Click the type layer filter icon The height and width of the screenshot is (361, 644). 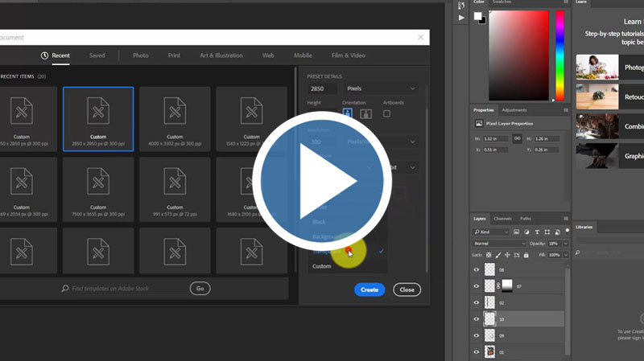536,232
